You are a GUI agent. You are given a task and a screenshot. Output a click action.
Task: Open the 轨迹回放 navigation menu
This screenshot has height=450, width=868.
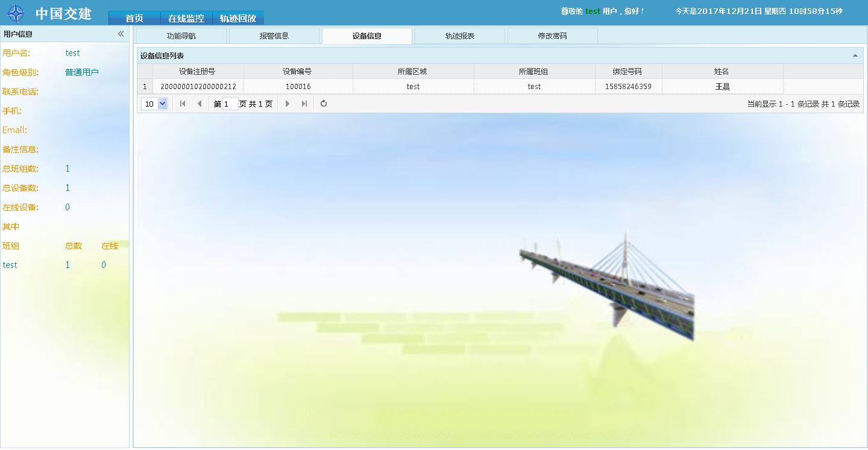[x=238, y=18]
